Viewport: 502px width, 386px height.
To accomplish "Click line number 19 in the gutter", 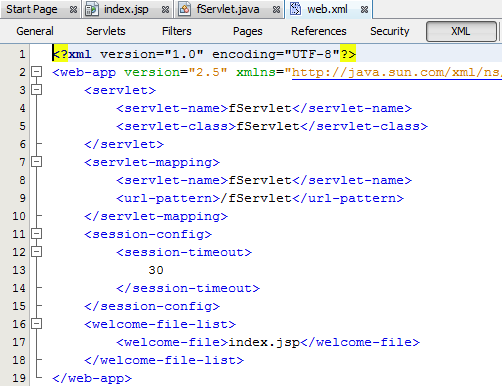I will [19, 378].
